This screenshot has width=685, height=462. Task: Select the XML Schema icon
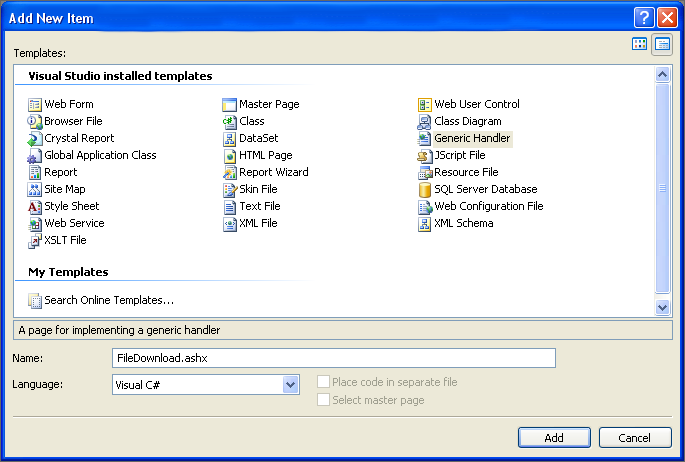(x=424, y=224)
